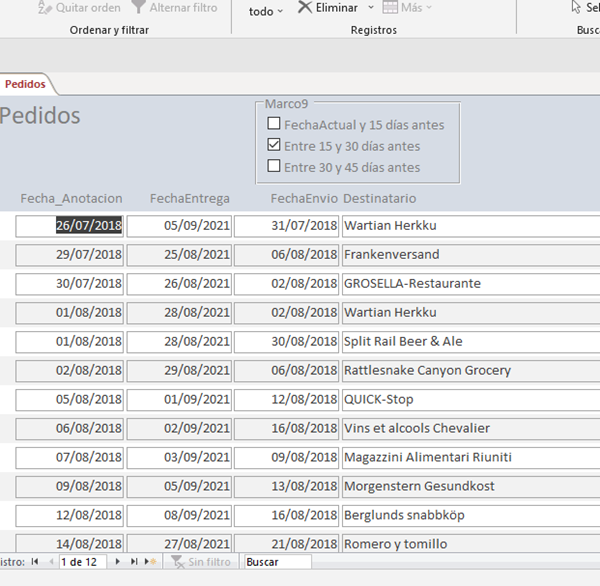Click Fecha_Anotacion cell 02/08/2018
Screen dimensions: 600x586
click(x=69, y=371)
